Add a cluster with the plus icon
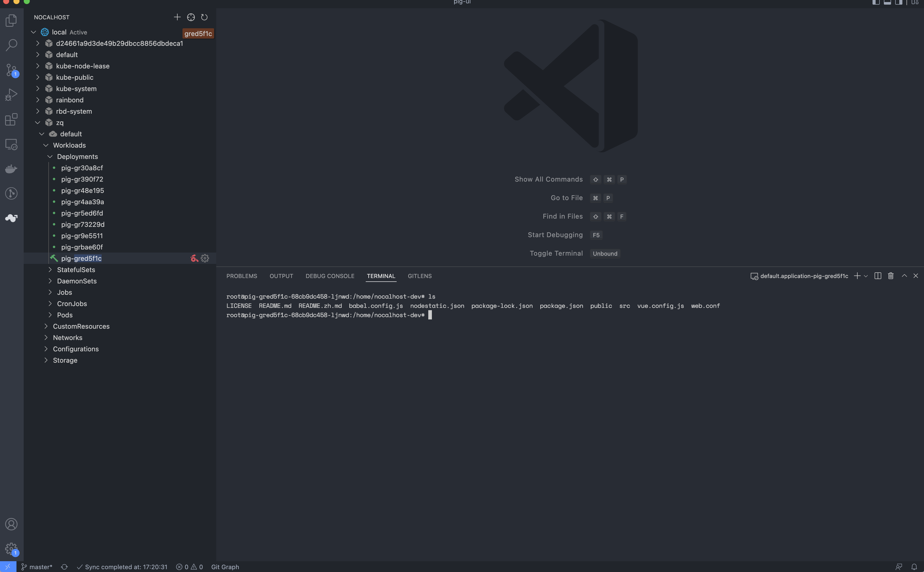 [177, 17]
